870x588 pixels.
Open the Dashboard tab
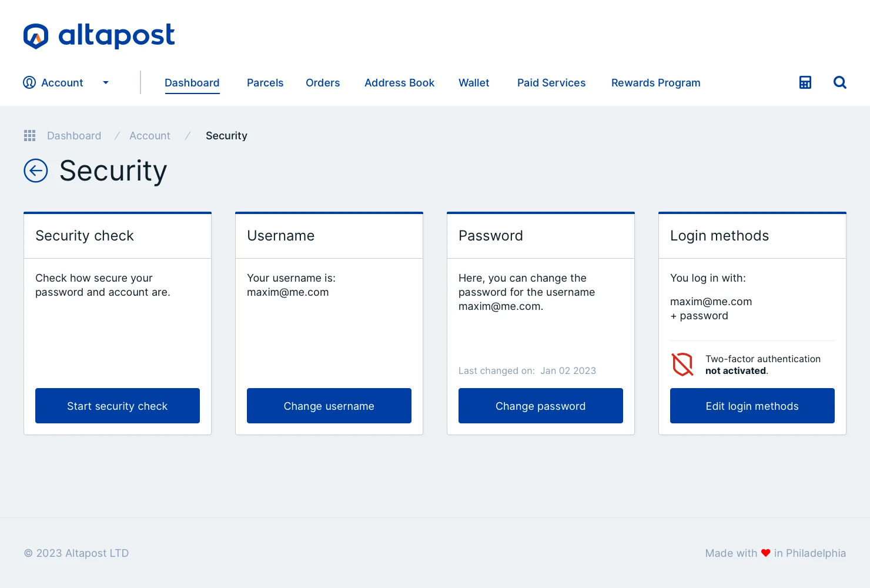pos(192,83)
